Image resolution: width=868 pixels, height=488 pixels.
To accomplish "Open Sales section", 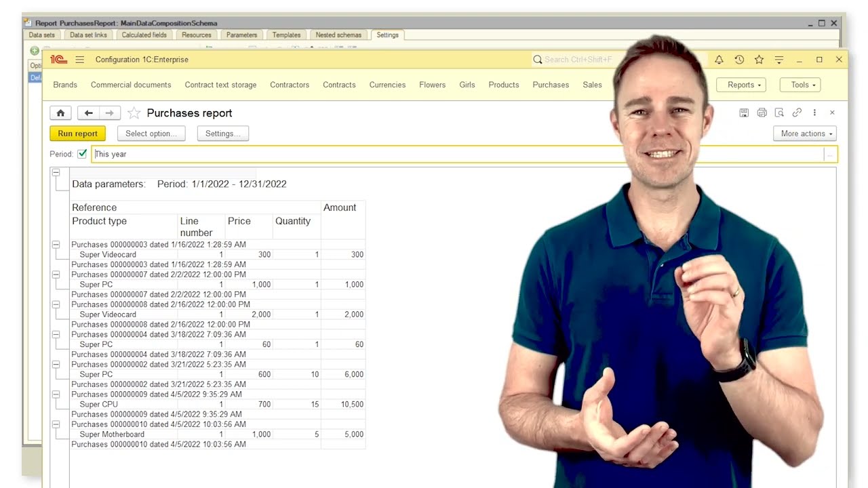I will click(592, 85).
